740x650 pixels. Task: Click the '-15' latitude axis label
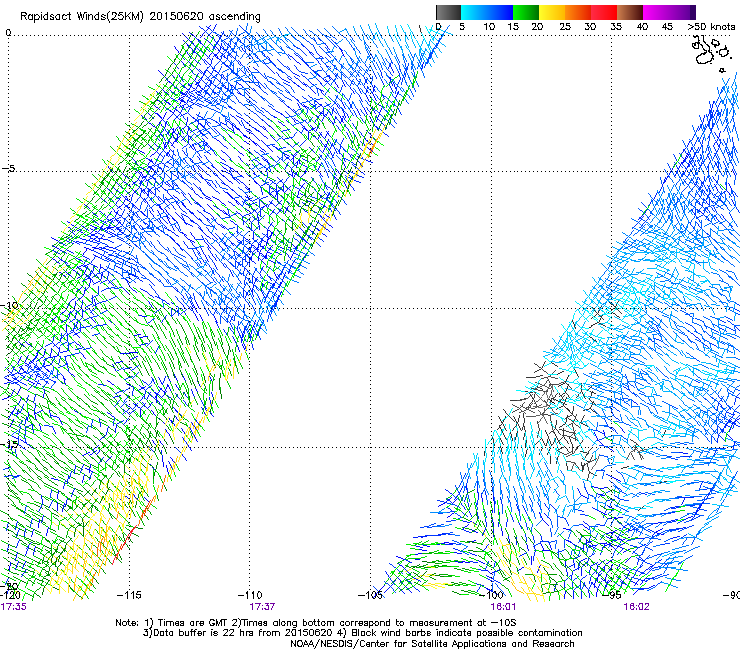[9, 445]
